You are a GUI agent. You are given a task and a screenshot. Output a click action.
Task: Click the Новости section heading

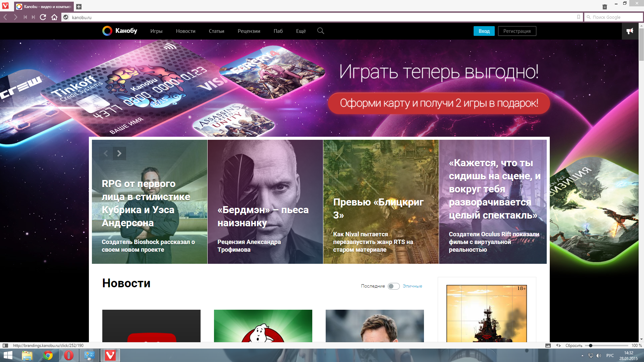pos(126,283)
